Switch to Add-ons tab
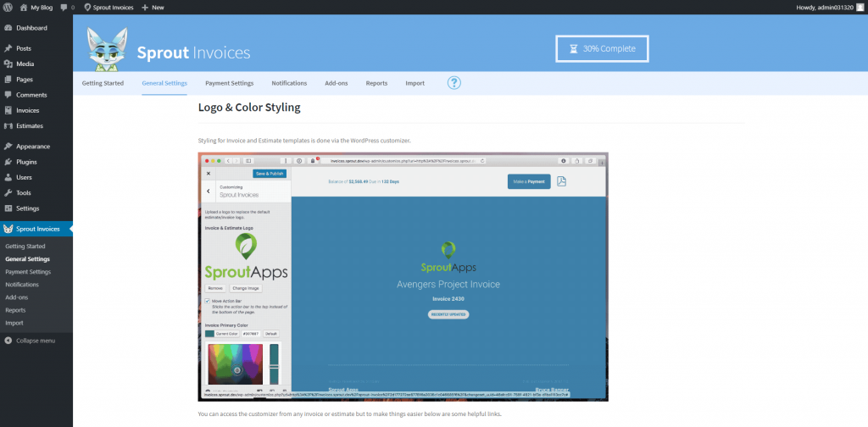 click(336, 83)
